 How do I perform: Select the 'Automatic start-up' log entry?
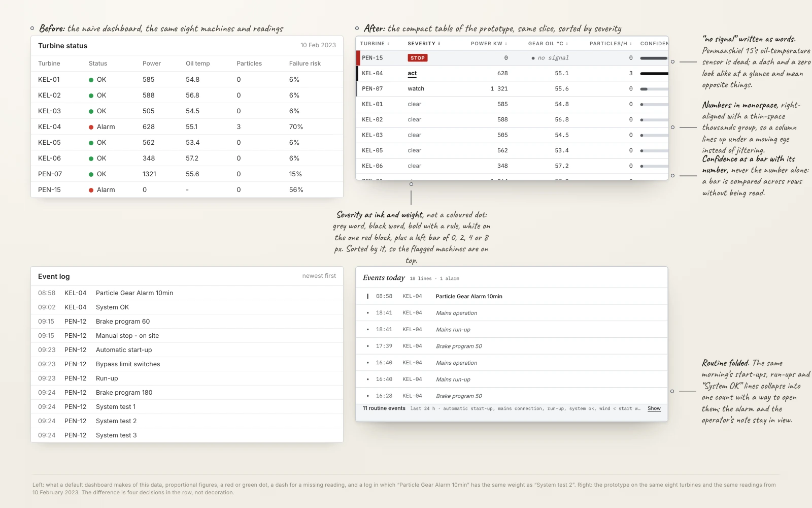(x=187, y=350)
